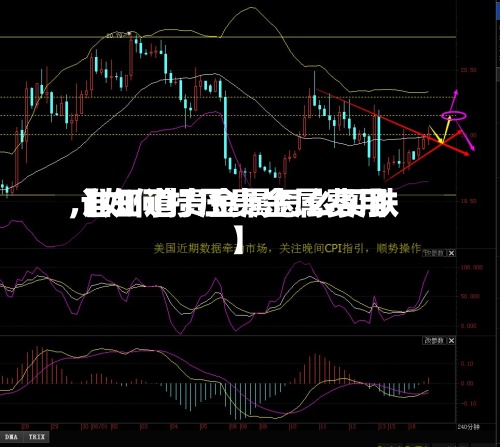Select the 100.000 level on KDJ axis
Screen dimensions: 500x447
pyautogui.click(x=471, y=267)
